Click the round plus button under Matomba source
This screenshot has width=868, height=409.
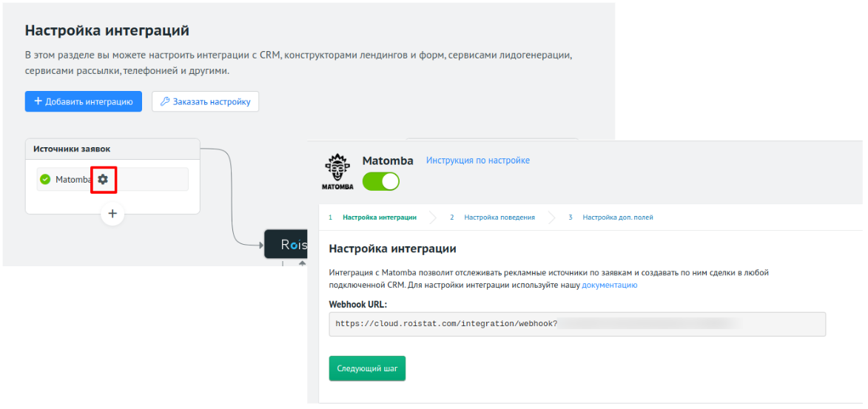click(x=112, y=214)
